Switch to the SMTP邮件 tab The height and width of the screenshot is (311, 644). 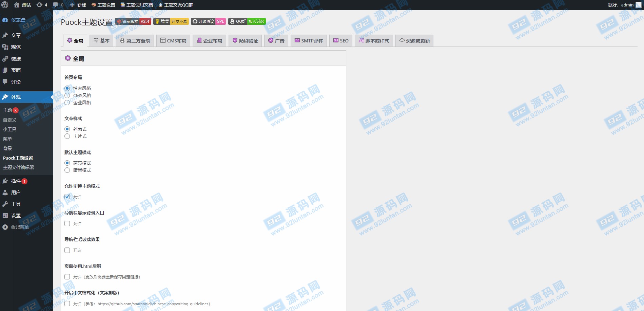click(309, 41)
